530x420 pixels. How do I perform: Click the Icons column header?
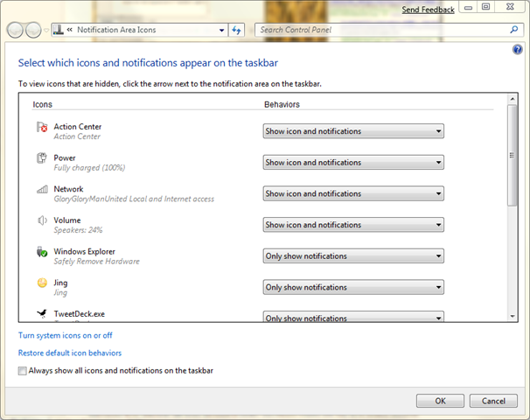43,104
